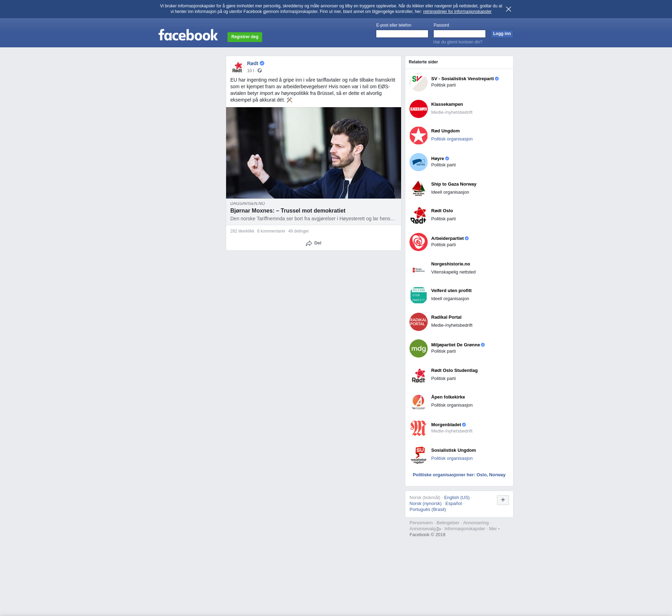
Task: Open the Arbeiderpartiet rose logo
Action: coord(419,242)
